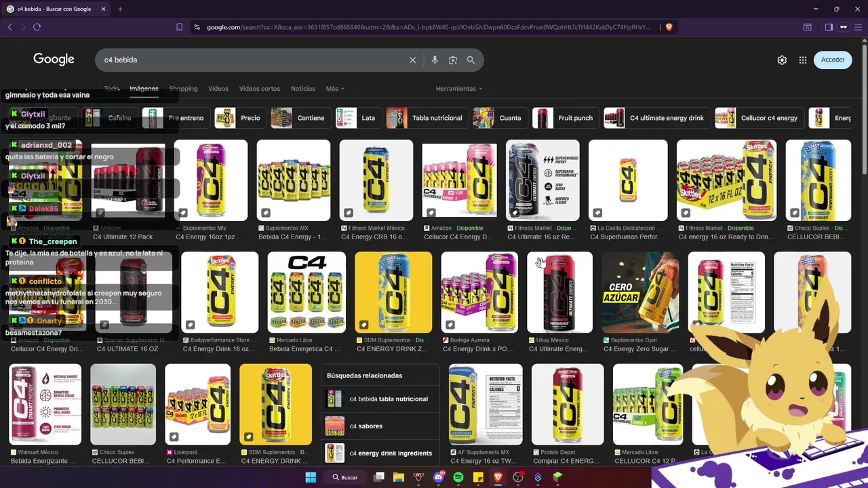Clear the search box text
Screen dimensions: 868x488
point(412,60)
